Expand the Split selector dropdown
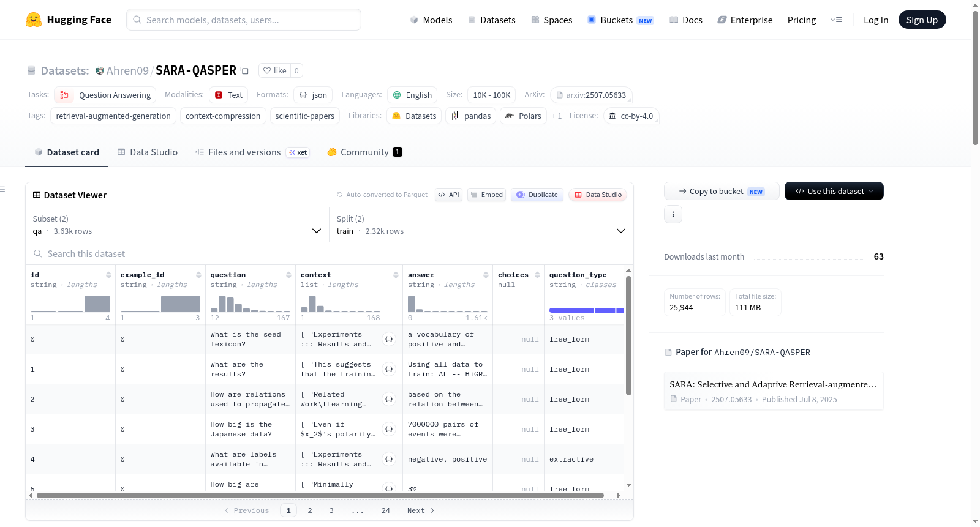Viewport: 980px width, 527px height. pos(481,225)
